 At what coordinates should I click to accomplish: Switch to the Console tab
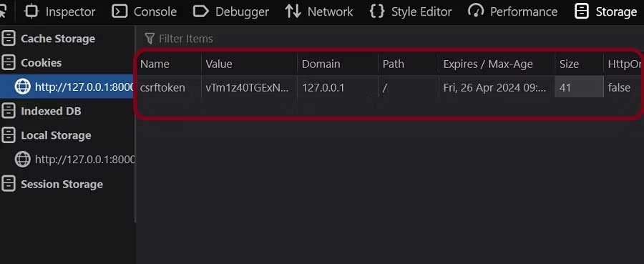pos(144,11)
